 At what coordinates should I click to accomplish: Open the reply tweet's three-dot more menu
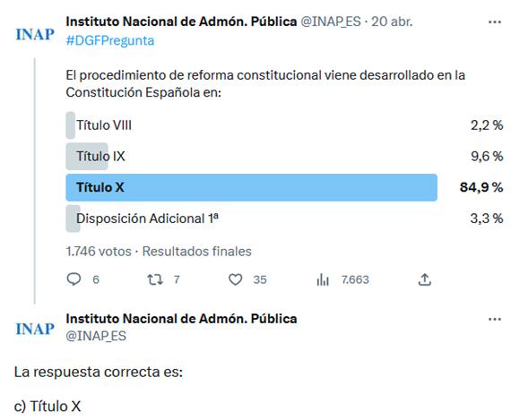(x=495, y=319)
